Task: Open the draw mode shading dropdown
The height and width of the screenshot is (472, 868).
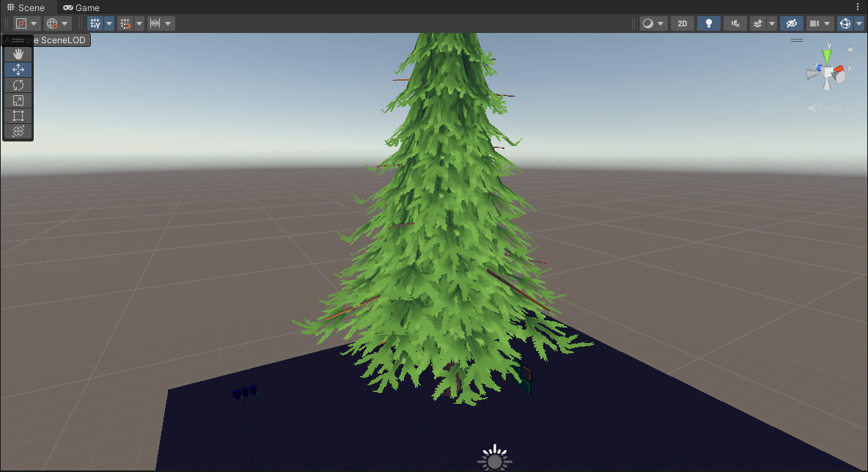Action: [x=652, y=23]
